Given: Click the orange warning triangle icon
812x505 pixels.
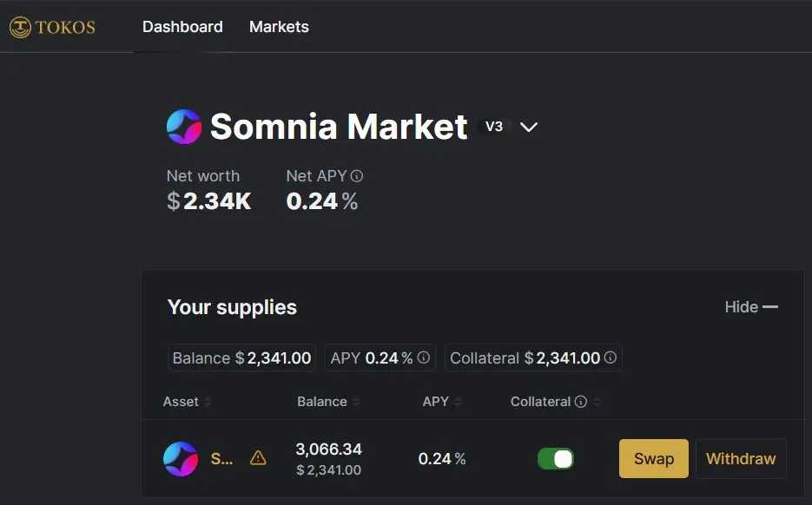Looking at the screenshot, I should [258, 458].
